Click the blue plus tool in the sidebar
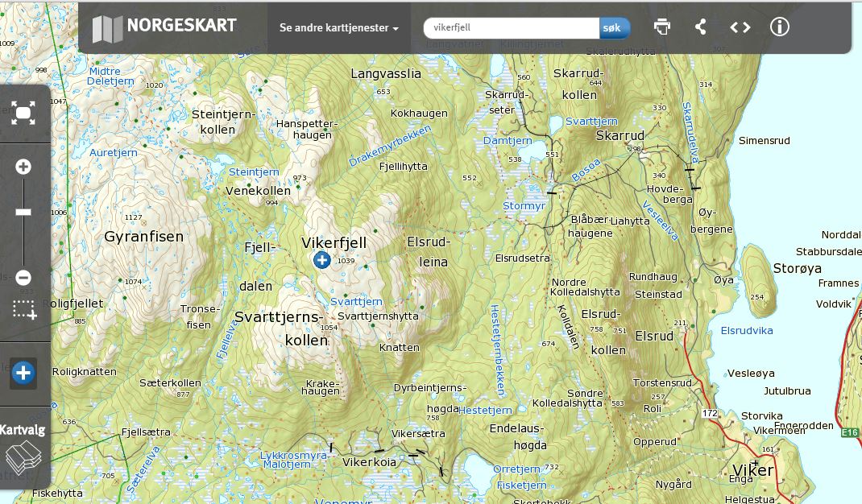The width and height of the screenshot is (862, 504). pos(23,373)
